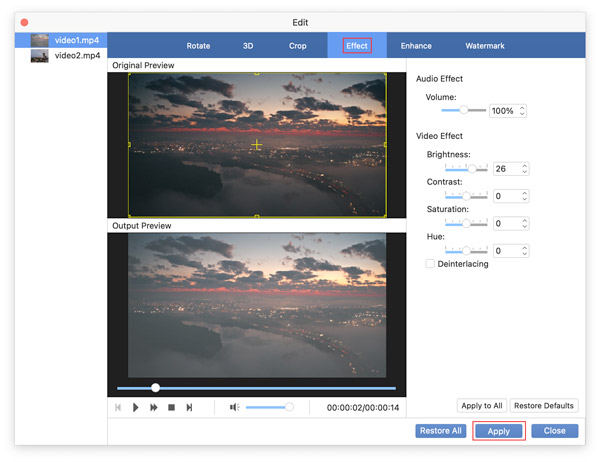Click the Volume 100% value field
The width and height of the screenshot is (600, 462).
click(x=507, y=111)
